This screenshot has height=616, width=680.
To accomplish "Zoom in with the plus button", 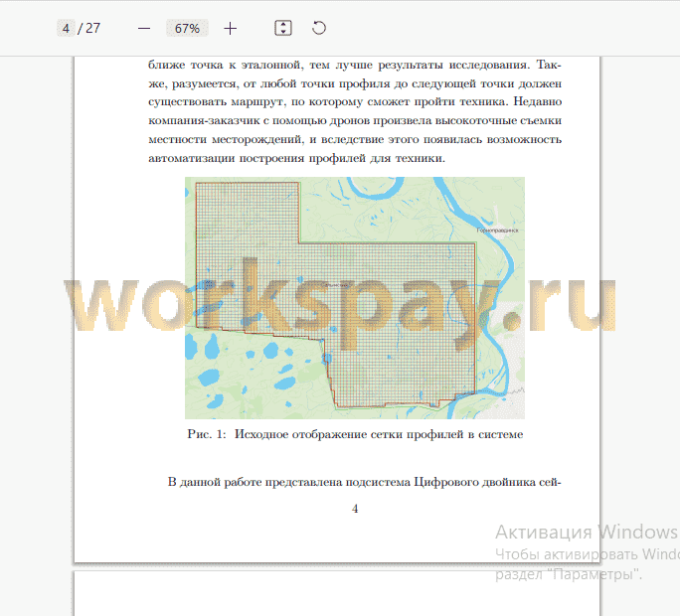I will pos(231,29).
